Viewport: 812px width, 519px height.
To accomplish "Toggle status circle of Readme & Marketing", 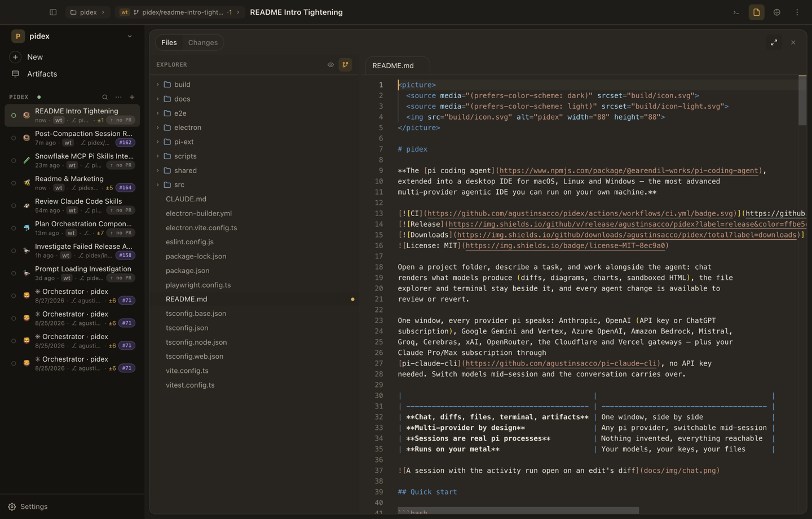I will click(x=14, y=183).
